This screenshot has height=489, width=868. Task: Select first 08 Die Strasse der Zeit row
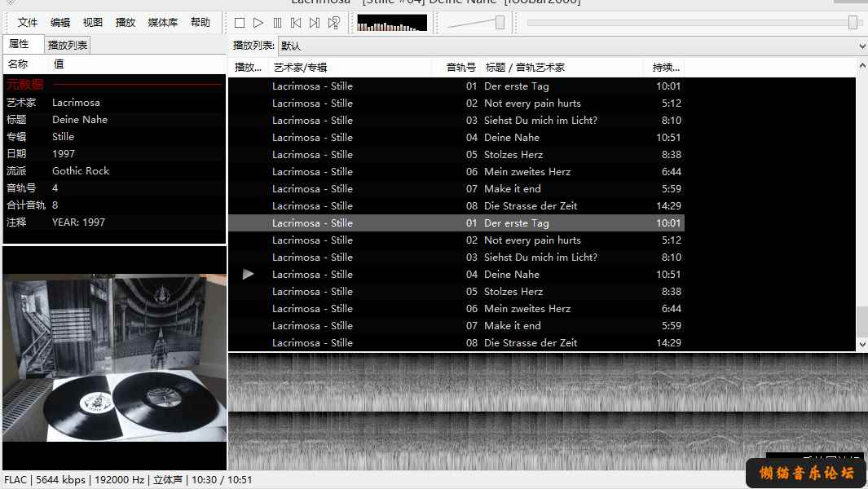[x=456, y=206]
